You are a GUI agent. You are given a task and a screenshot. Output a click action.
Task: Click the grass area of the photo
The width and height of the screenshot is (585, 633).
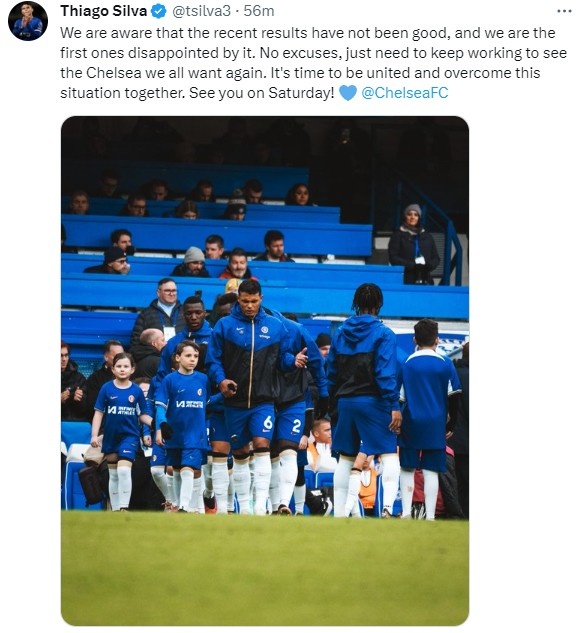265,568
